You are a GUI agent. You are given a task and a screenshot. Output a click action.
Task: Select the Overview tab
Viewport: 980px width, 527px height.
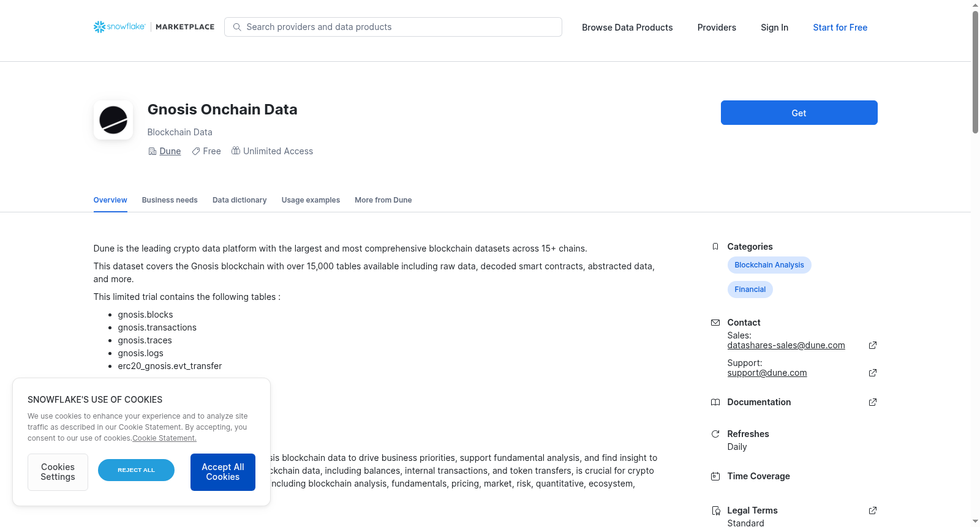click(110, 200)
